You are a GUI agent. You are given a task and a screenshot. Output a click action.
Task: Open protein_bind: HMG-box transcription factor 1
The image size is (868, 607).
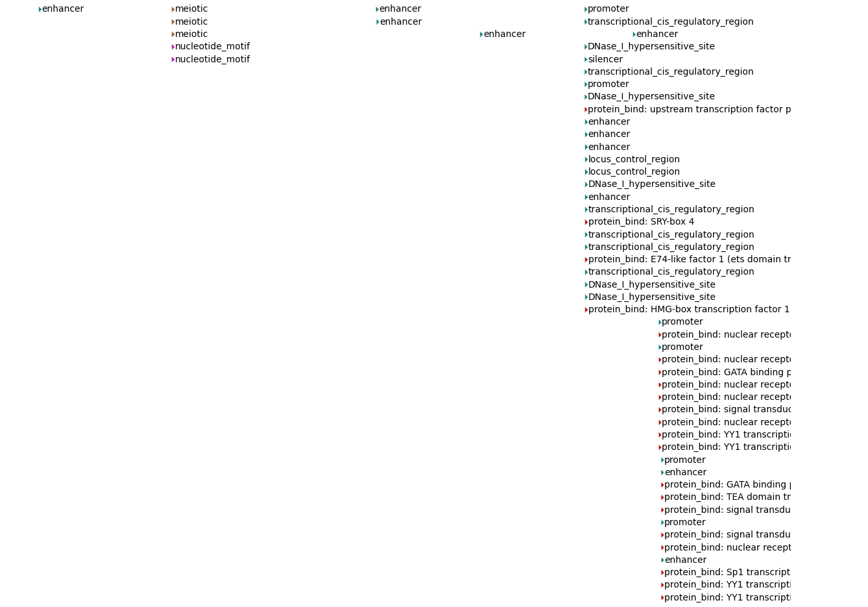tap(689, 309)
